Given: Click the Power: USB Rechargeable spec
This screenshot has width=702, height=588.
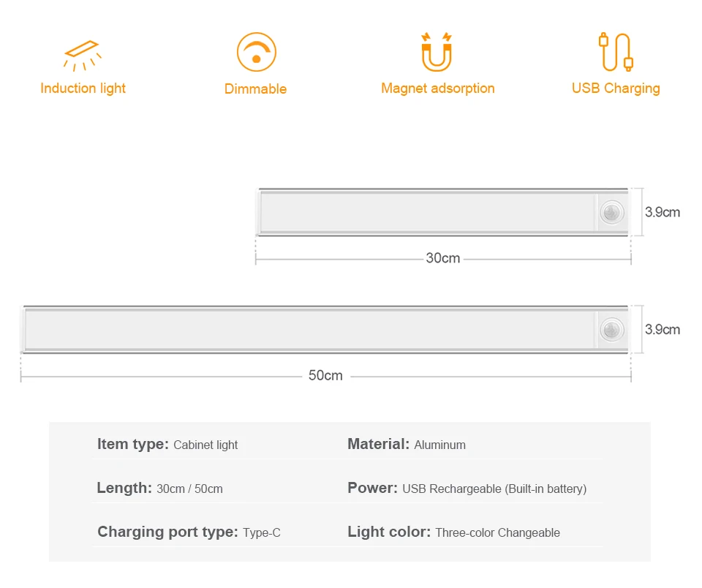Looking at the screenshot, I should (467, 488).
